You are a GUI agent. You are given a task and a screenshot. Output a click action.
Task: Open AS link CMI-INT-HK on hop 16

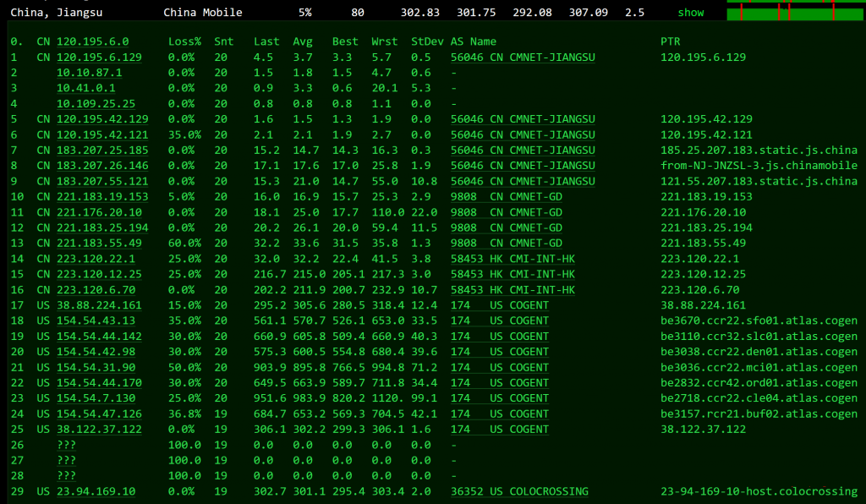click(513, 290)
